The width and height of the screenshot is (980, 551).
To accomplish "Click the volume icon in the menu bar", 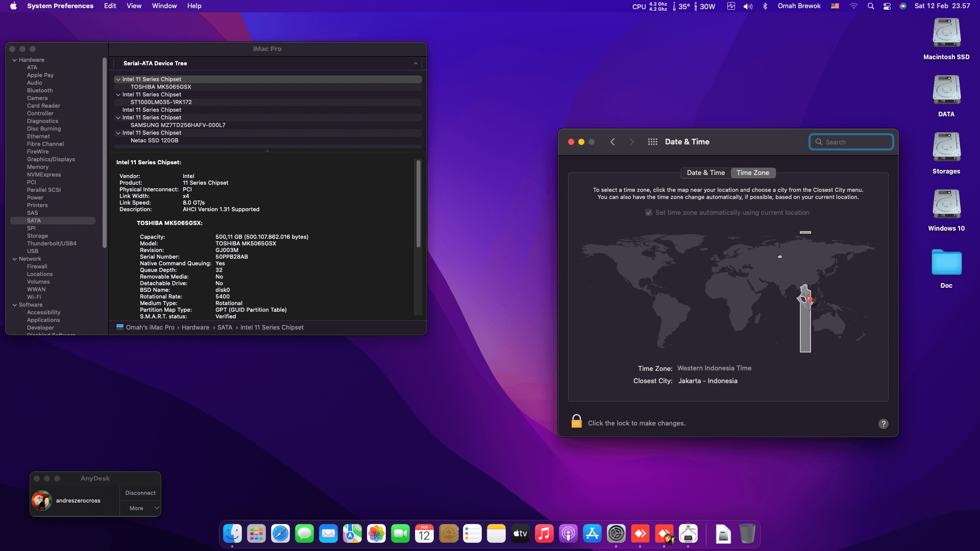I will tap(748, 6).
